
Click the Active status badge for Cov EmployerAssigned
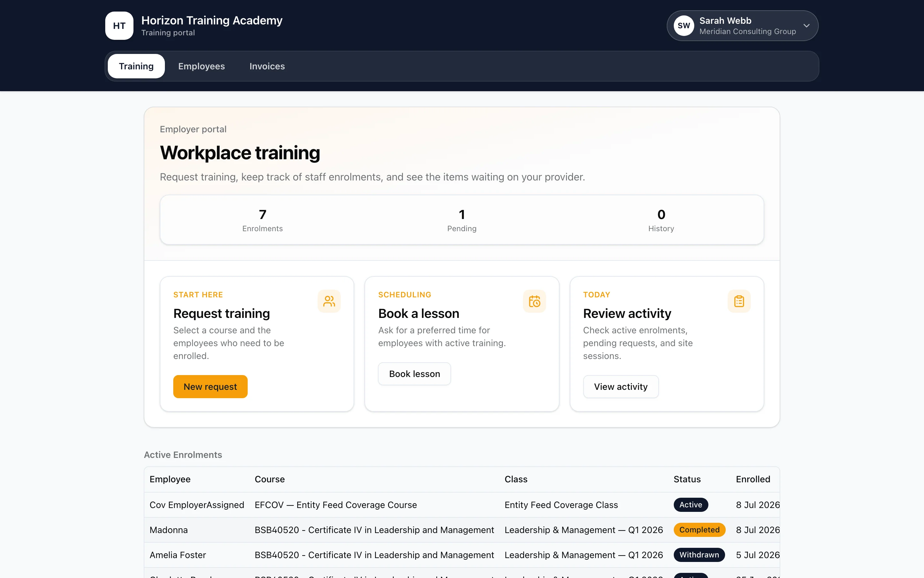pyautogui.click(x=690, y=504)
